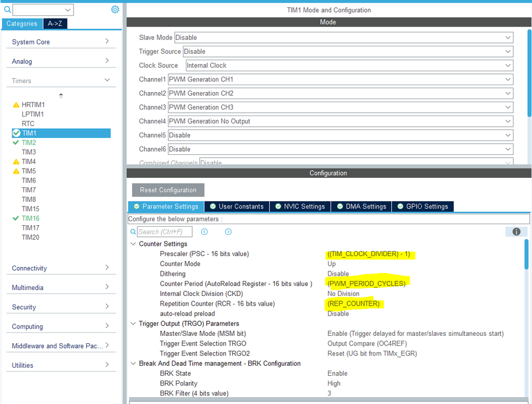The width and height of the screenshot is (532, 404).
Task: Collapse the Timers category
Action: (x=61, y=81)
